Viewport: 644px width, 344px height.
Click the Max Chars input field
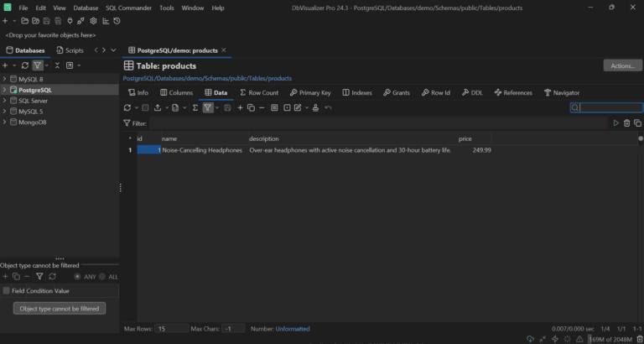pyautogui.click(x=233, y=329)
